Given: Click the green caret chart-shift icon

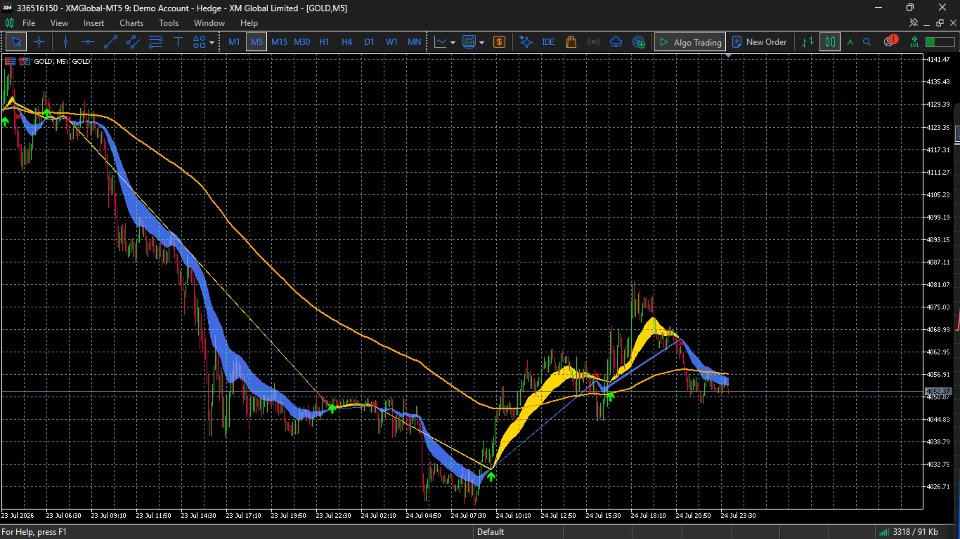Looking at the screenshot, I should point(850,42).
